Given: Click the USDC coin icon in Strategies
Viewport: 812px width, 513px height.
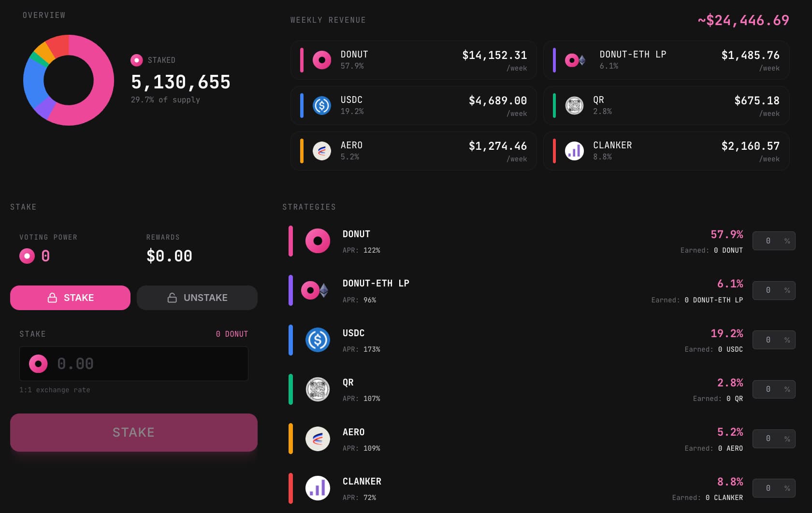Looking at the screenshot, I should [318, 340].
